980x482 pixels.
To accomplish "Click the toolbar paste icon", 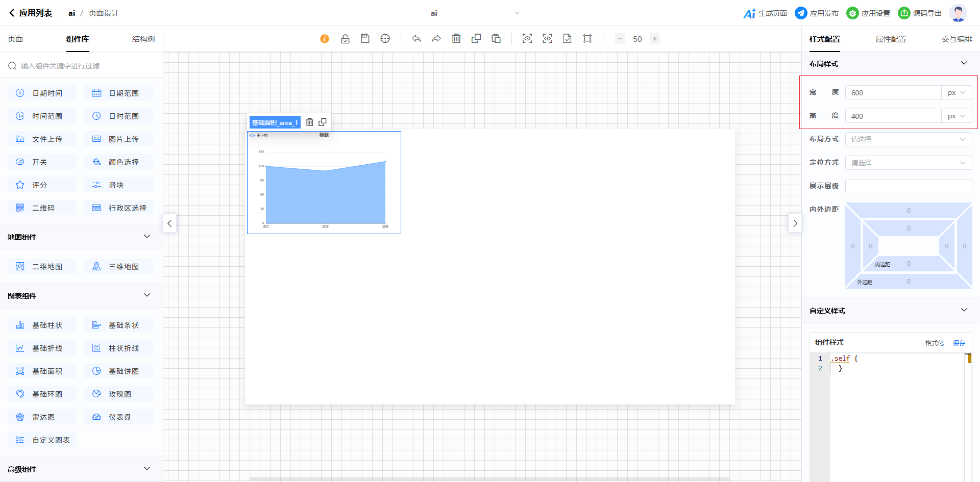I will 496,39.
